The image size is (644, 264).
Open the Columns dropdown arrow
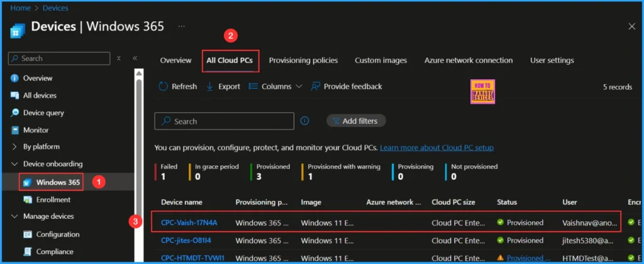(299, 87)
